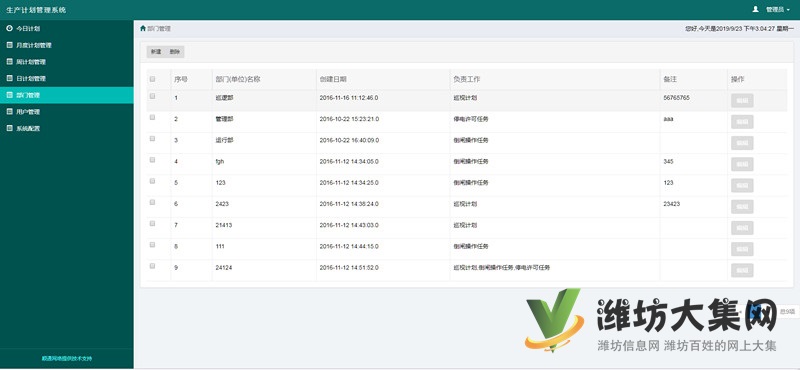Click the 日计划管理 sidebar icon

click(x=9, y=79)
